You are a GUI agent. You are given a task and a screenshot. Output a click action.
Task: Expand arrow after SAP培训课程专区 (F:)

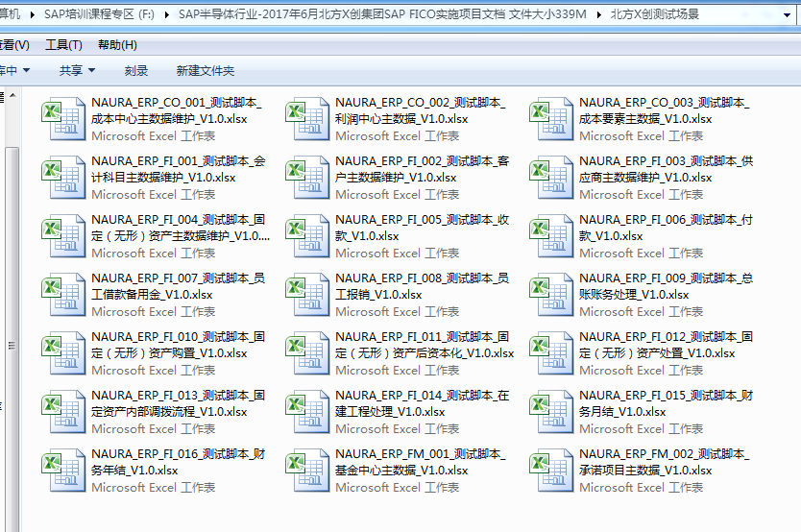pos(166,14)
